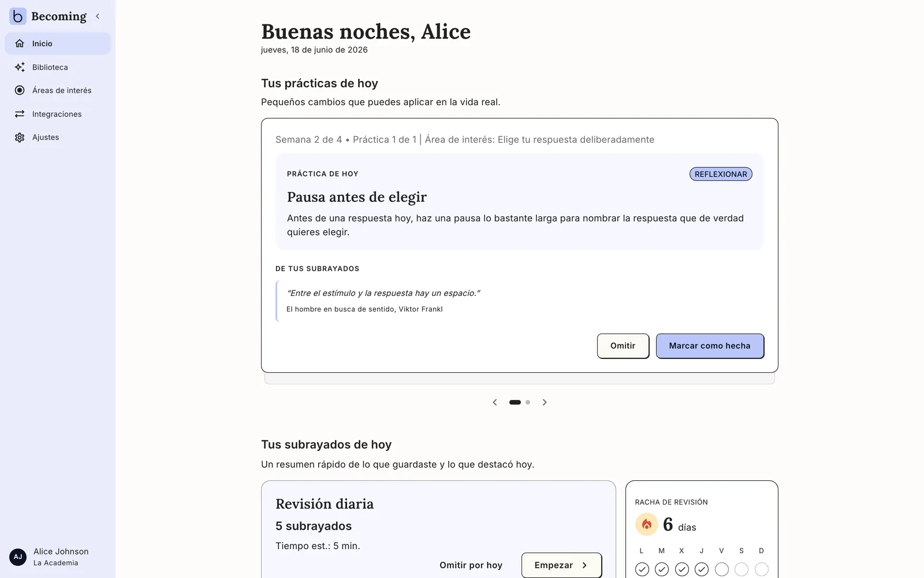This screenshot has height=578, width=924.
Task: Select Inicio in the sidebar
Action: [x=58, y=43]
